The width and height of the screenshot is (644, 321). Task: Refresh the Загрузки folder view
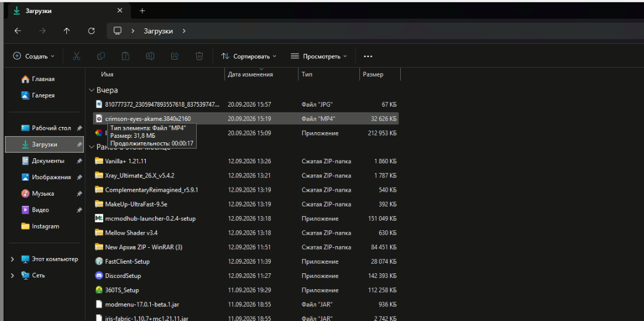[92, 31]
